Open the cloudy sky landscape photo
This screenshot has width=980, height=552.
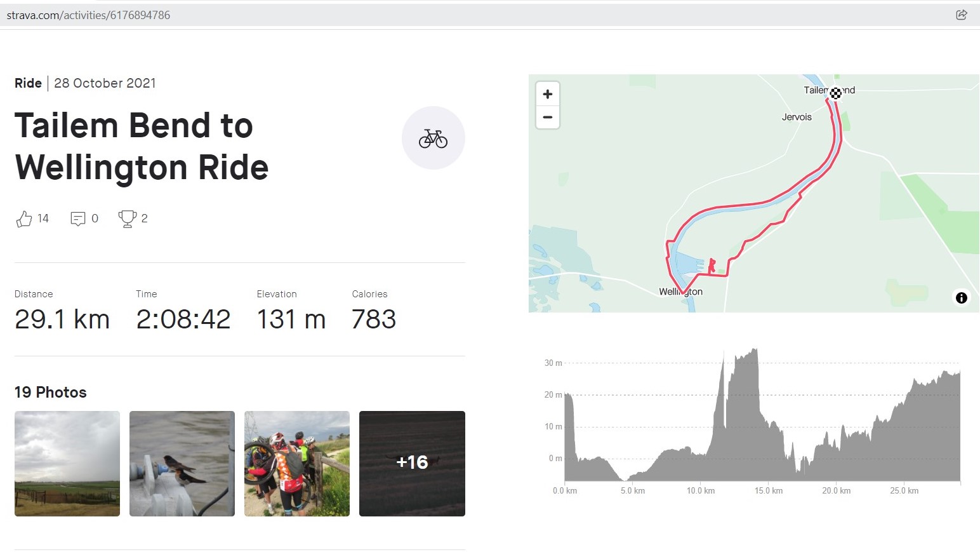point(67,463)
